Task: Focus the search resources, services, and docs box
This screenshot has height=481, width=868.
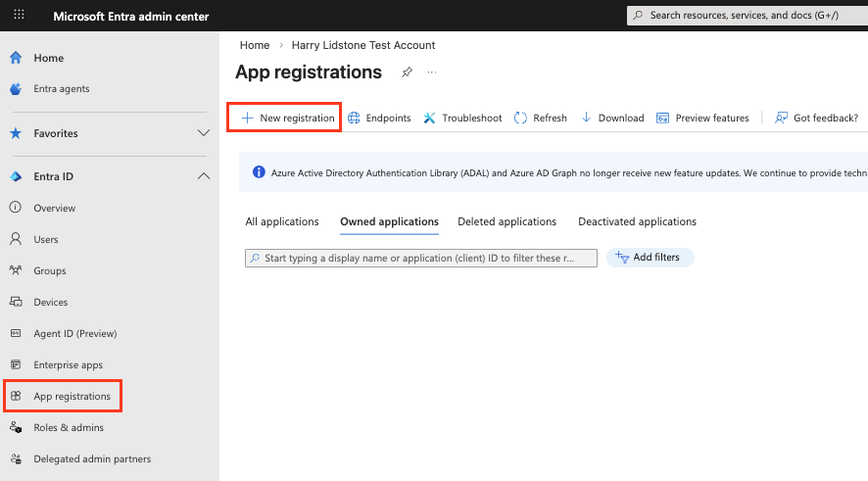Action: 747,16
